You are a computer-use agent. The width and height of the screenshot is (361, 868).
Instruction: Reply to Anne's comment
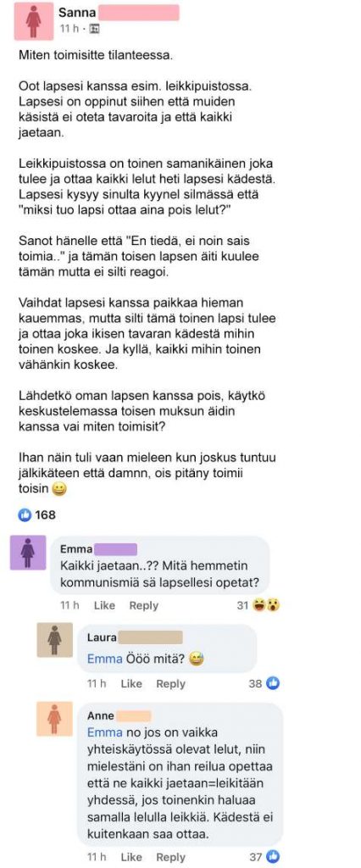click(x=170, y=857)
